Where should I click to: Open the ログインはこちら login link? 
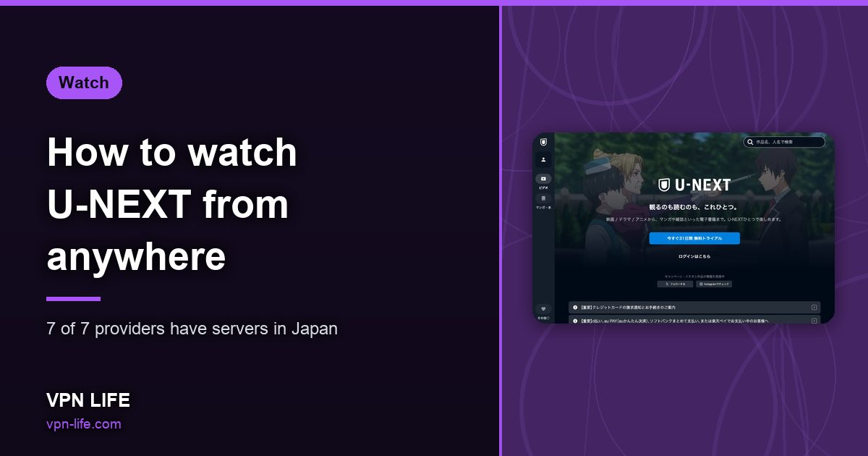[x=694, y=256]
